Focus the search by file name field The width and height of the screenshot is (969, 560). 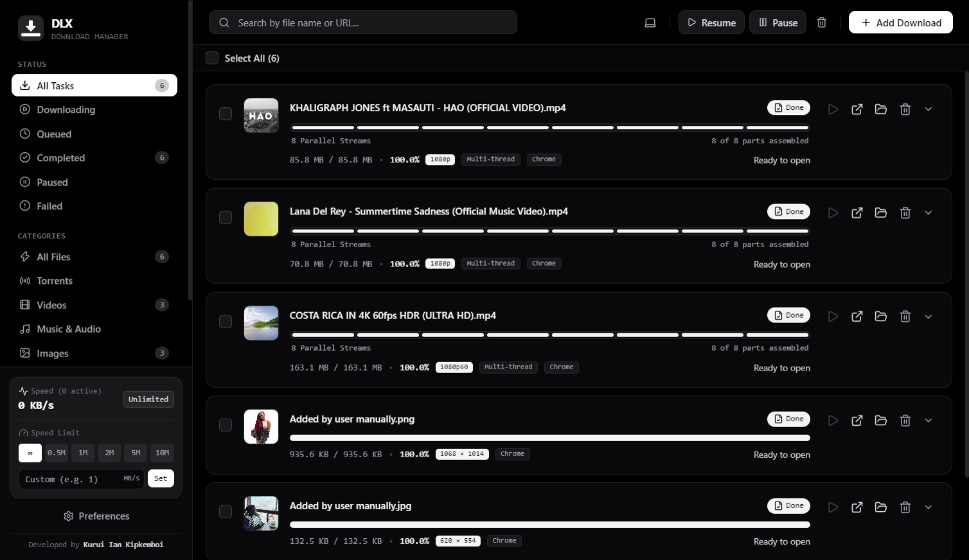pyautogui.click(x=363, y=22)
